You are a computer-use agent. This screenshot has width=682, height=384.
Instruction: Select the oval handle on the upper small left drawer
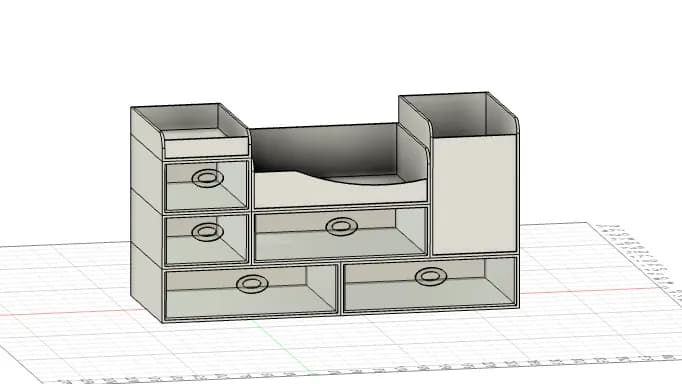[x=208, y=178]
